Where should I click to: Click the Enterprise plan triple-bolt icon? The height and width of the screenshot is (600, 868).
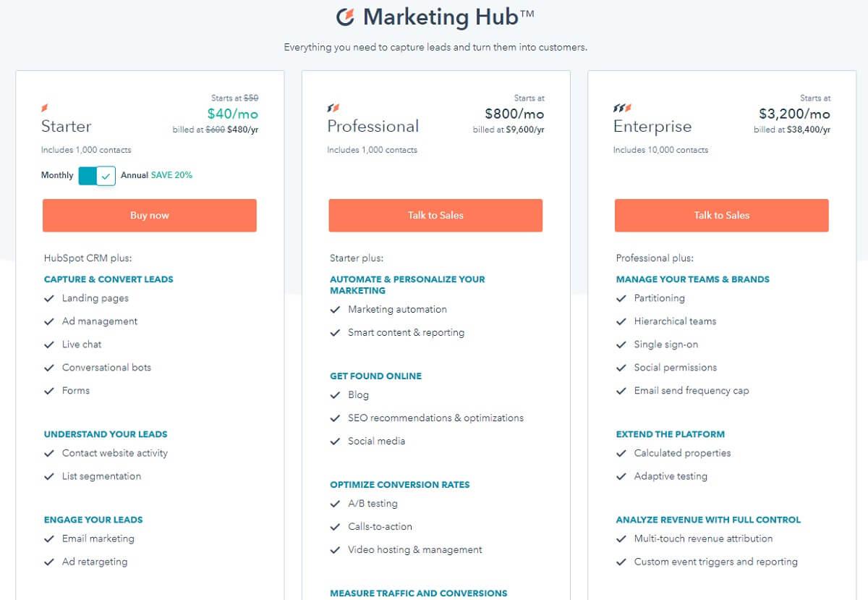coord(622,108)
